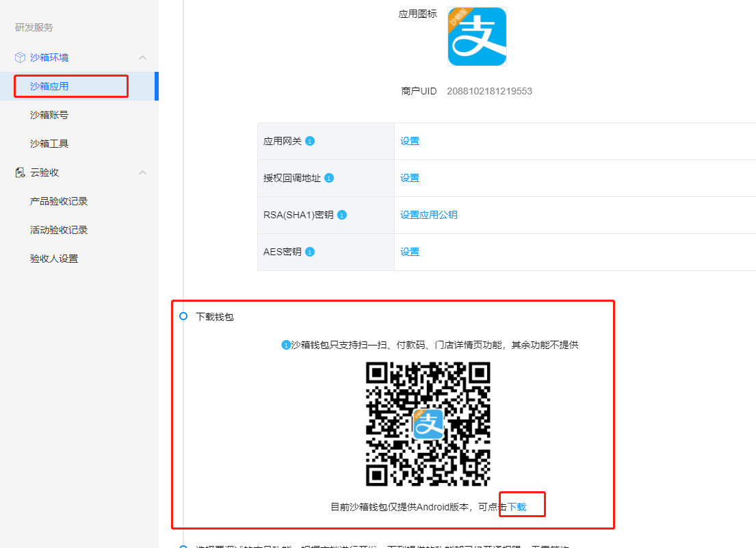The height and width of the screenshot is (548, 756).
Task: Click info icon next to 应用网关
Action: click(x=310, y=141)
